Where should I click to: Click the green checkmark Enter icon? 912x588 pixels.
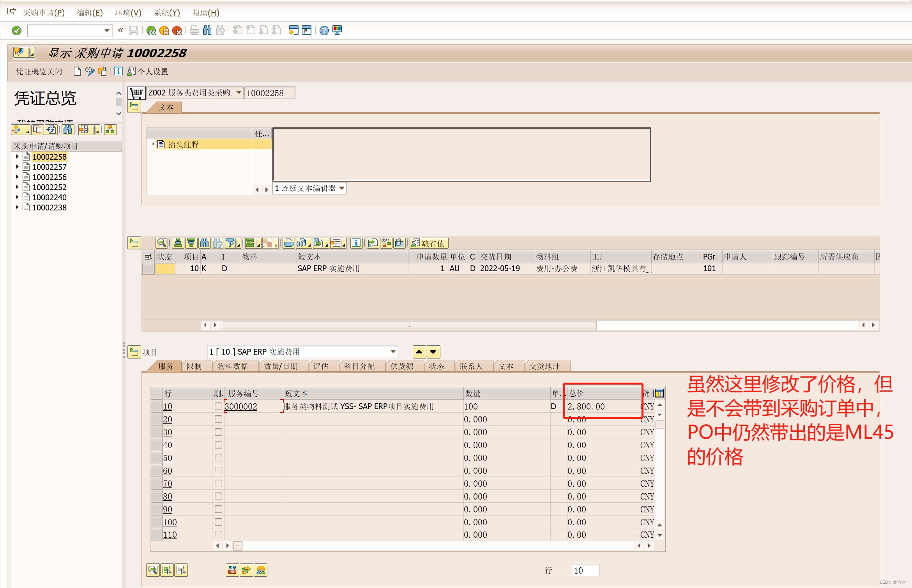[17, 30]
